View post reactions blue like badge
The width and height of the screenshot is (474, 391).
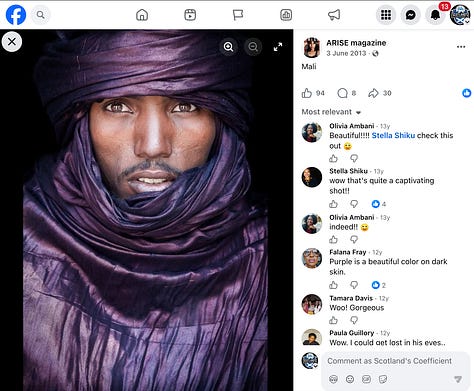pyautogui.click(x=467, y=93)
